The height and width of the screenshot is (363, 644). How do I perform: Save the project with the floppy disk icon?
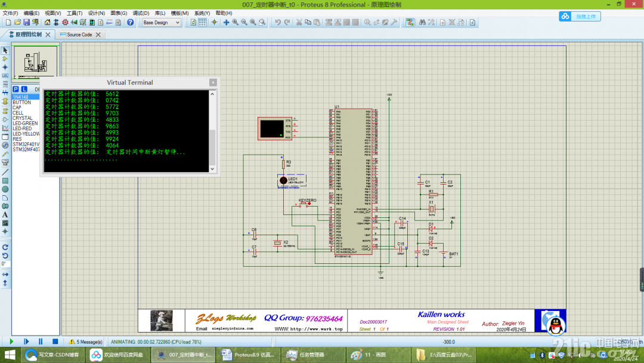click(26, 22)
